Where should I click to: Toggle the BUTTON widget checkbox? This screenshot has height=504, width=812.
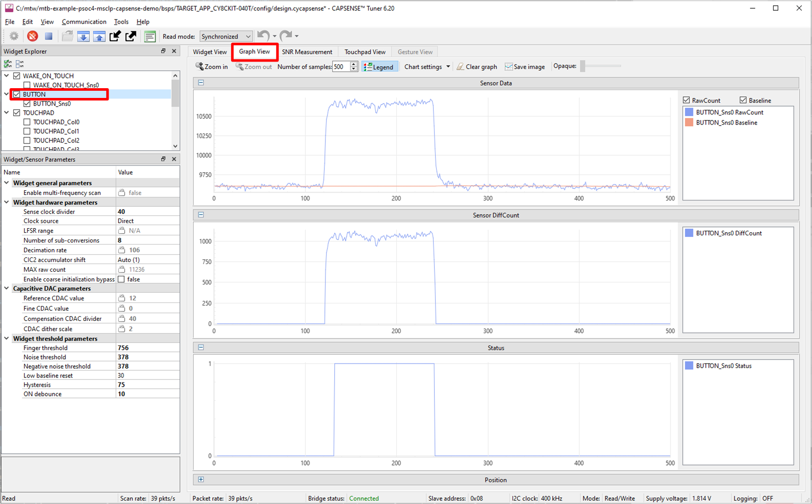[17, 94]
